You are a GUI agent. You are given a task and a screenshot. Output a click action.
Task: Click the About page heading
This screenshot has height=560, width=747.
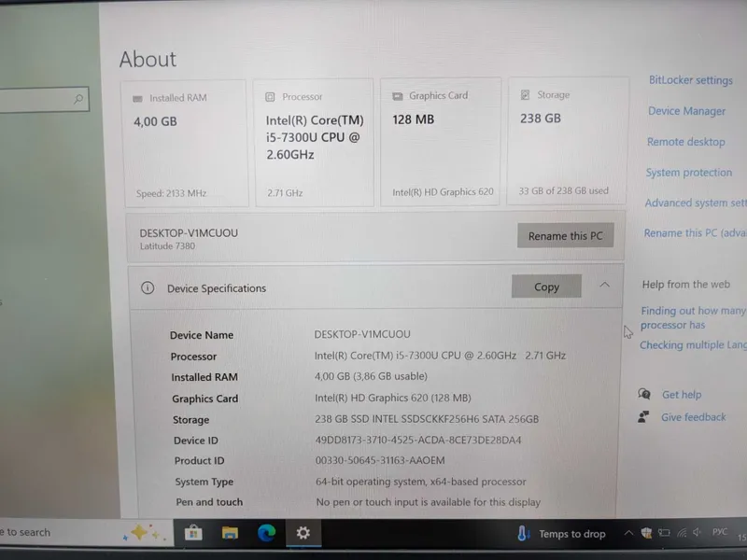tap(148, 60)
